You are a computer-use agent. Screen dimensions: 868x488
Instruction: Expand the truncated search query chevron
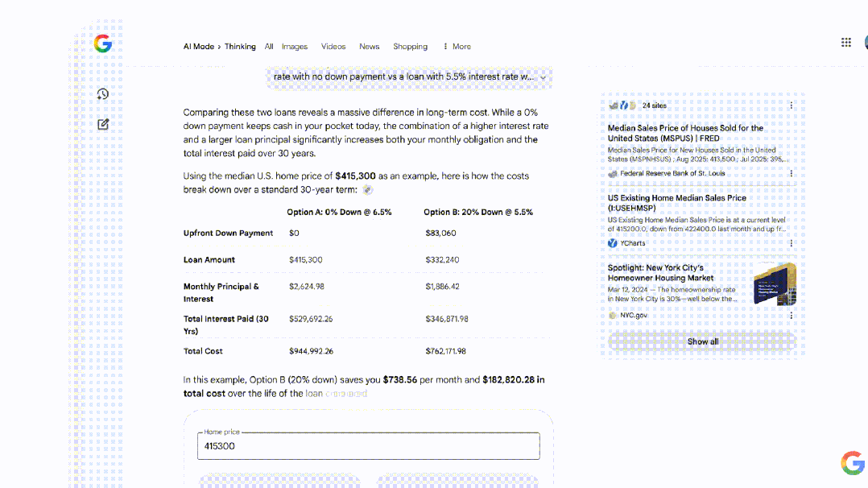pos(544,77)
